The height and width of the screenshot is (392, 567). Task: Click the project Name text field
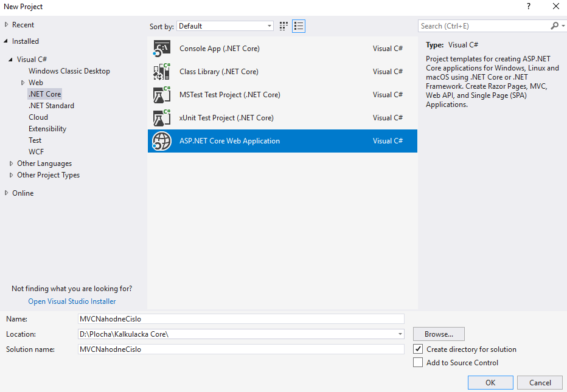pyautogui.click(x=241, y=318)
